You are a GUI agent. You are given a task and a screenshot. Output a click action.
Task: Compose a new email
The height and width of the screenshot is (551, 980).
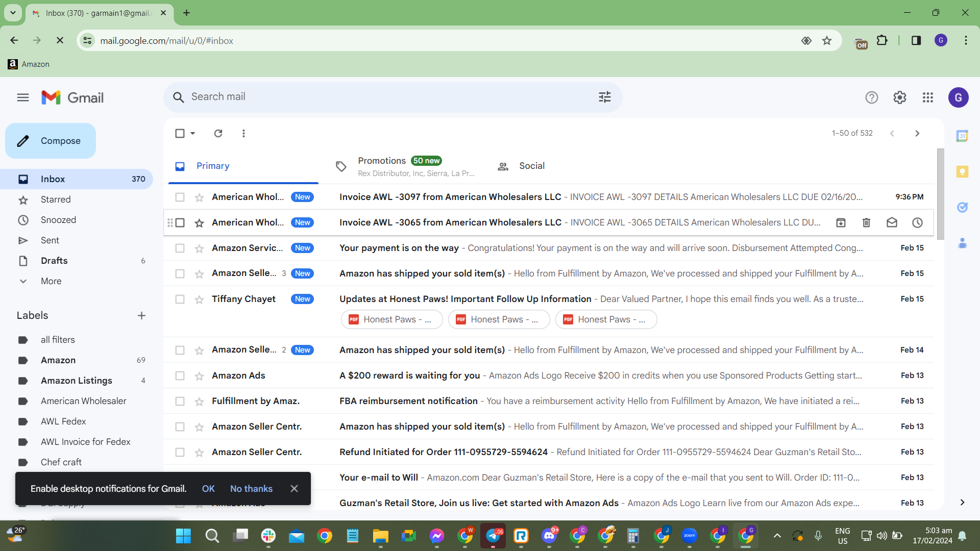[51, 141]
